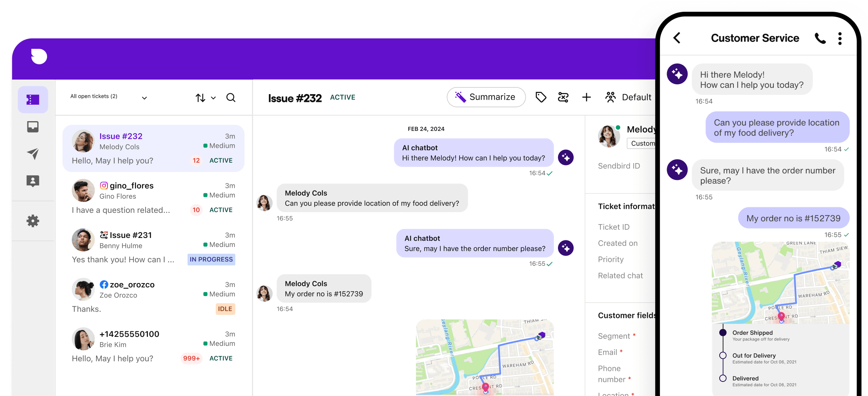Click the plus icon in the issue header
The height and width of the screenshot is (396, 868).
point(586,97)
